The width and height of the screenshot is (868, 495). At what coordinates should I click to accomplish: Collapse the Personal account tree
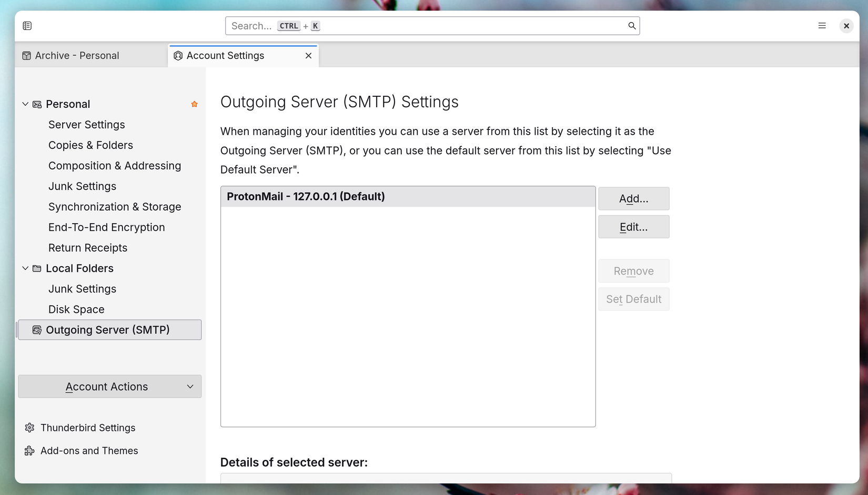coord(25,104)
